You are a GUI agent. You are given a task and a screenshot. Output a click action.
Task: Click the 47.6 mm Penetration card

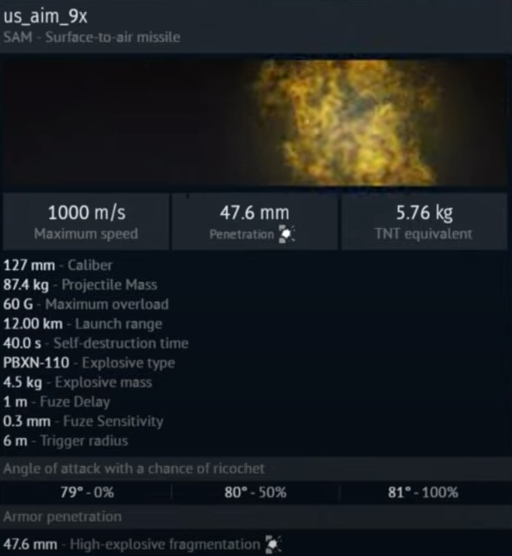[x=254, y=222]
